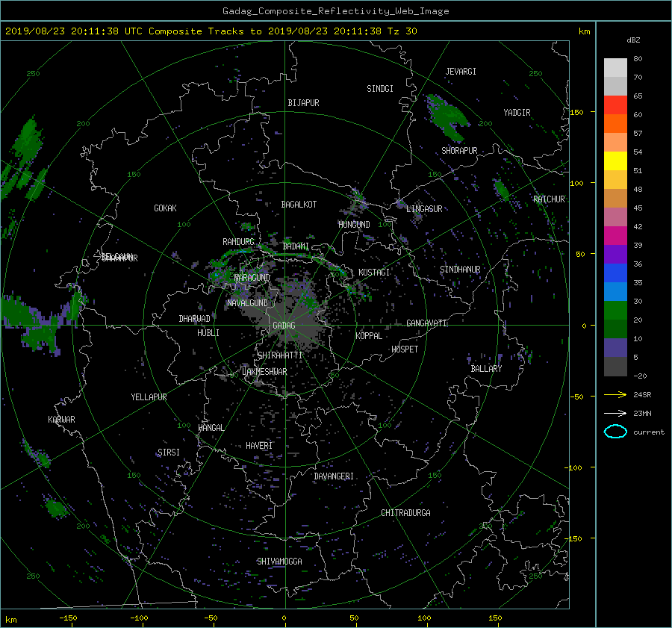Select the bright green 30 dBZ swatch
The height and width of the screenshot is (628, 672).
[x=615, y=310]
